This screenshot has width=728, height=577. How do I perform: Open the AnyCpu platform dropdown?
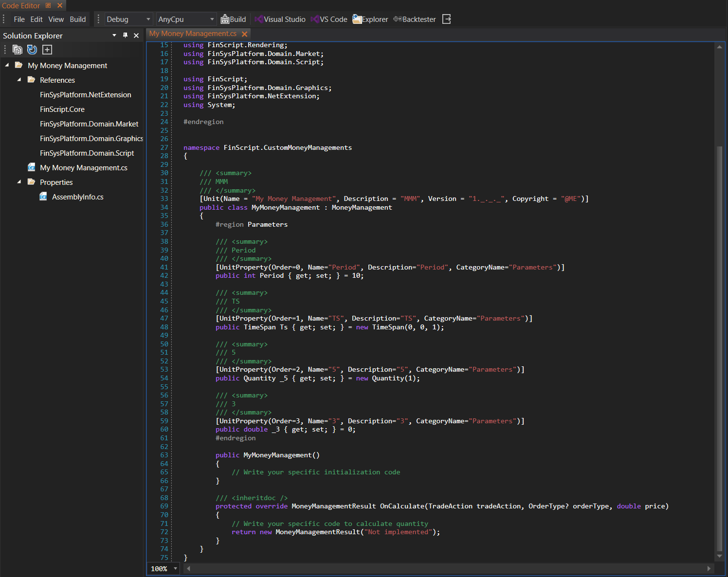pos(186,19)
